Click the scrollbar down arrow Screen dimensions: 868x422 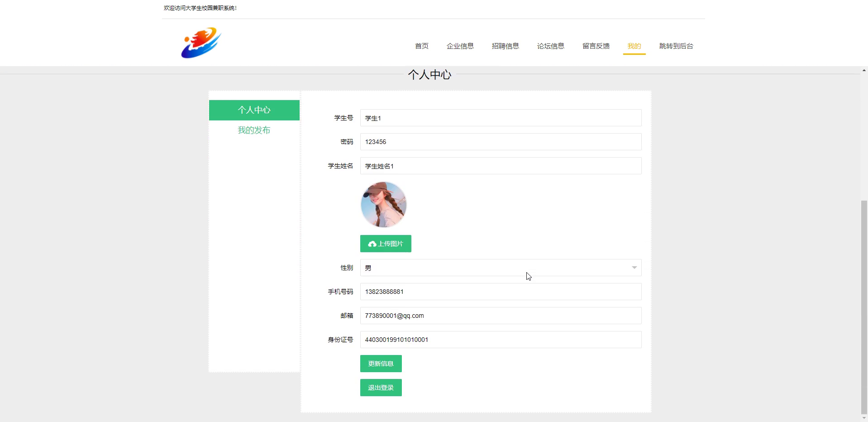(864, 418)
